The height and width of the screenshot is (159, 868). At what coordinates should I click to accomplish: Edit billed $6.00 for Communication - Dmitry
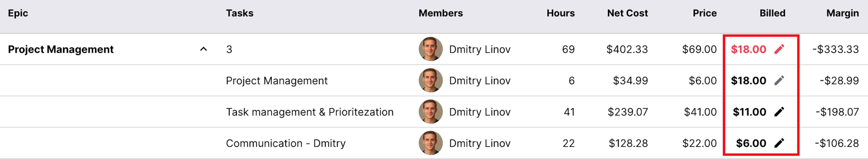click(x=779, y=143)
